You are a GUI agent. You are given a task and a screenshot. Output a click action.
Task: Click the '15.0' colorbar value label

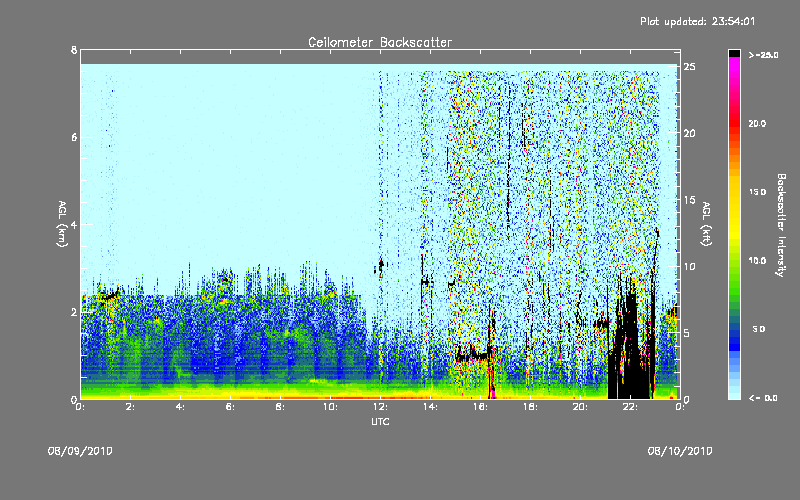point(757,192)
